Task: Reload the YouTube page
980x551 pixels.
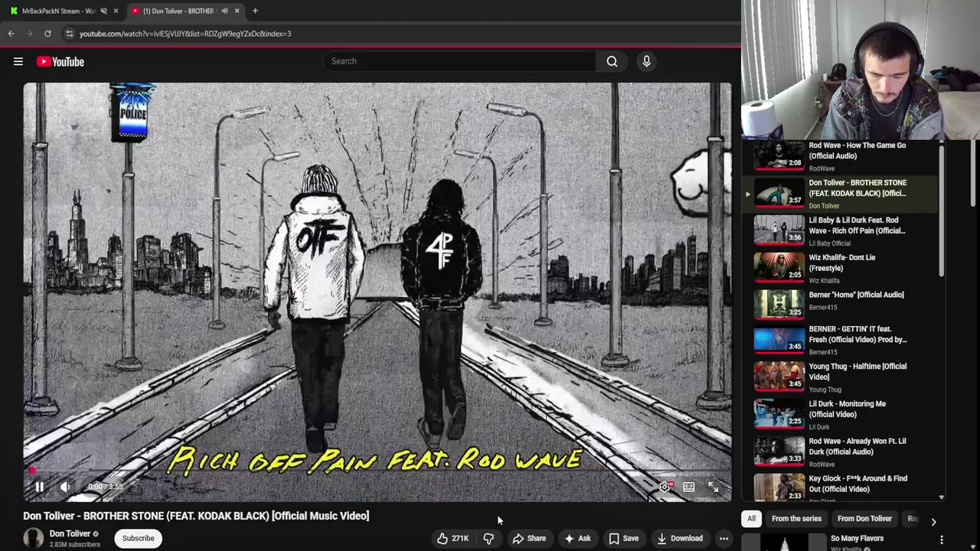Action: coord(47,34)
